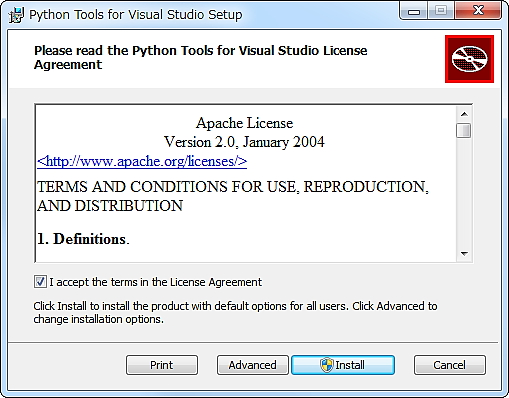Viewport: 509px width, 398px height.
Task: Click the license scrollbar thumb
Action: (464, 130)
